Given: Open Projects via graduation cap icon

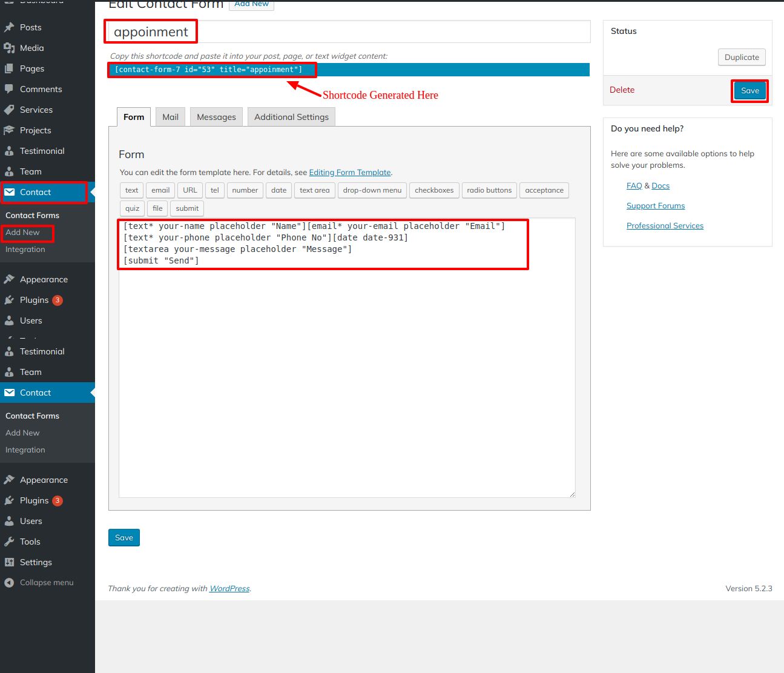Looking at the screenshot, I should coord(9,130).
